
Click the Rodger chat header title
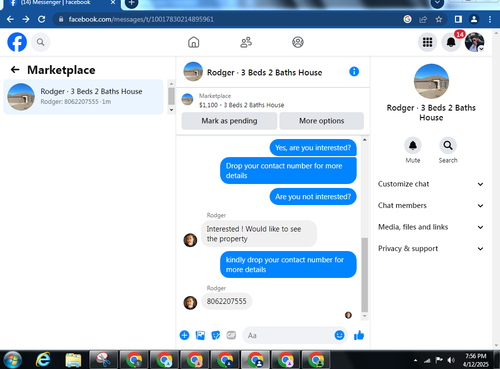click(264, 73)
